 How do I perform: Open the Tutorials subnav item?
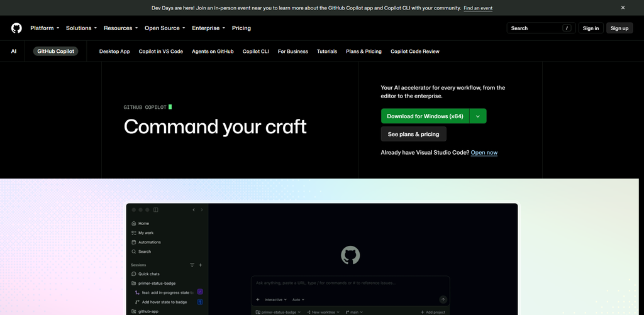(x=327, y=52)
